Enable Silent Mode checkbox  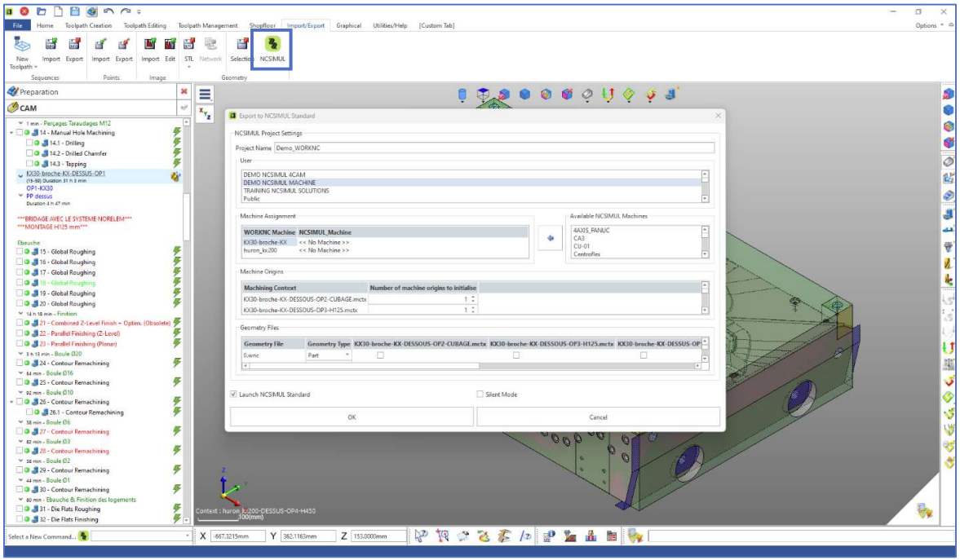coord(480,395)
